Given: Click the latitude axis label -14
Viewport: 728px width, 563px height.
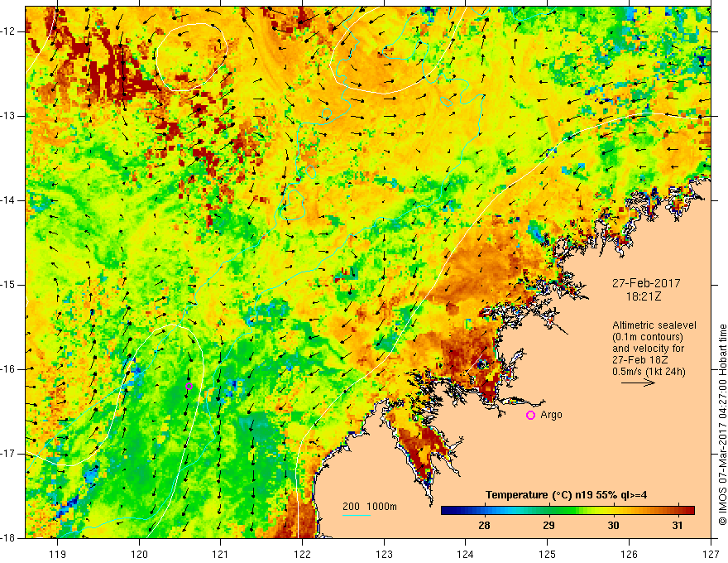Looking at the screenshot, I should 8,200.
